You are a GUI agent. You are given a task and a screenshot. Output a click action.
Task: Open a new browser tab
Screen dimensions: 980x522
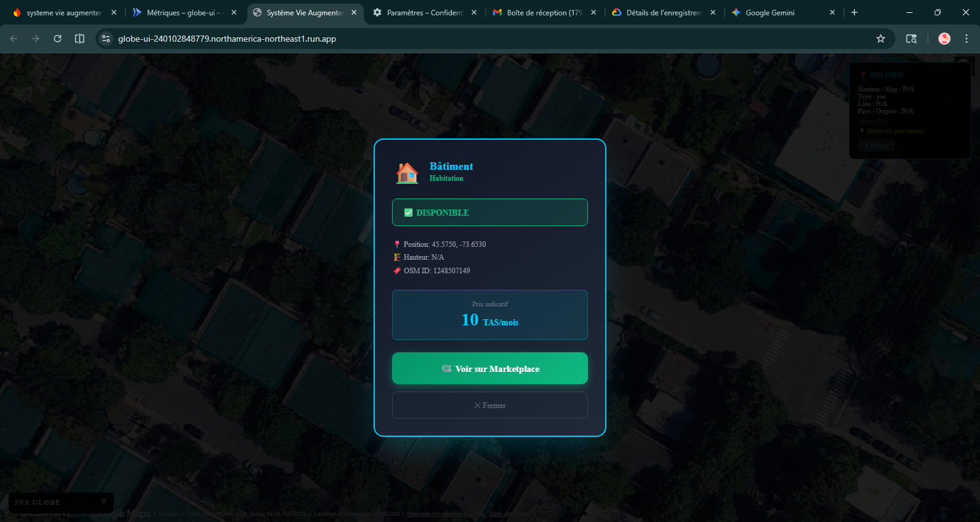[x=854, y=12]
